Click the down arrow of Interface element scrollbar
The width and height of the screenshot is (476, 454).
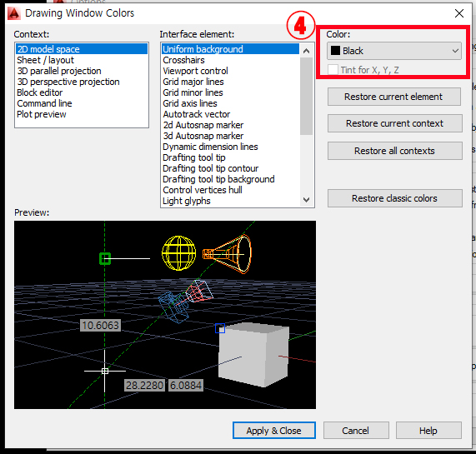click(x=306, y=200)
